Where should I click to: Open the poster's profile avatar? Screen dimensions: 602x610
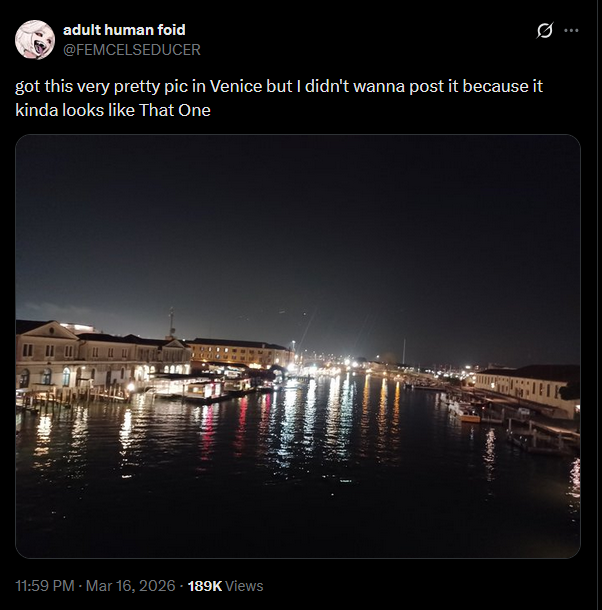(x=35, y=39)
